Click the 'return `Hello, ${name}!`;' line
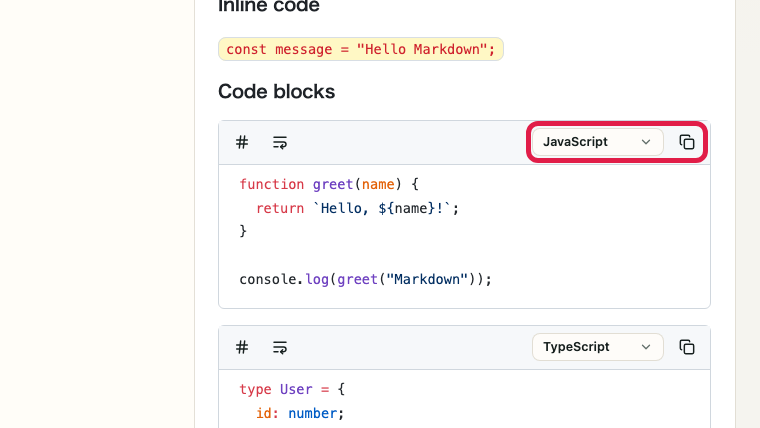 [x=357, y=208]
